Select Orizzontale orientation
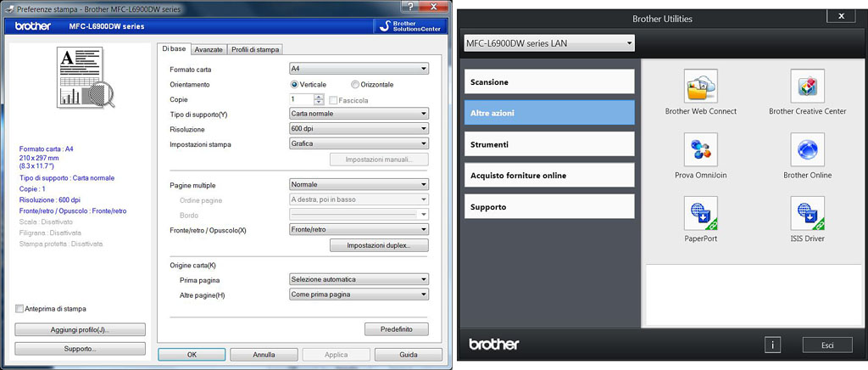The height and width of the screenshot is (370, 868). coord(355,85)
